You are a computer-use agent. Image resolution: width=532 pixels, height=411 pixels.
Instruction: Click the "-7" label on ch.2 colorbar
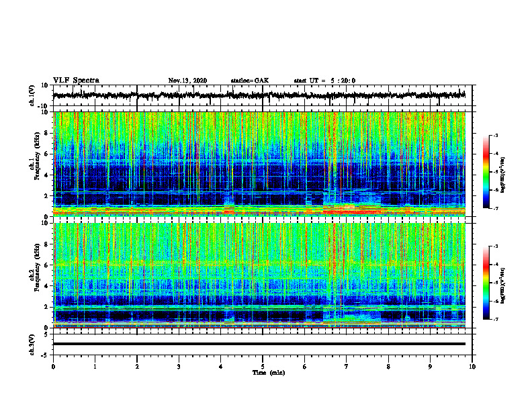point(495,320)
